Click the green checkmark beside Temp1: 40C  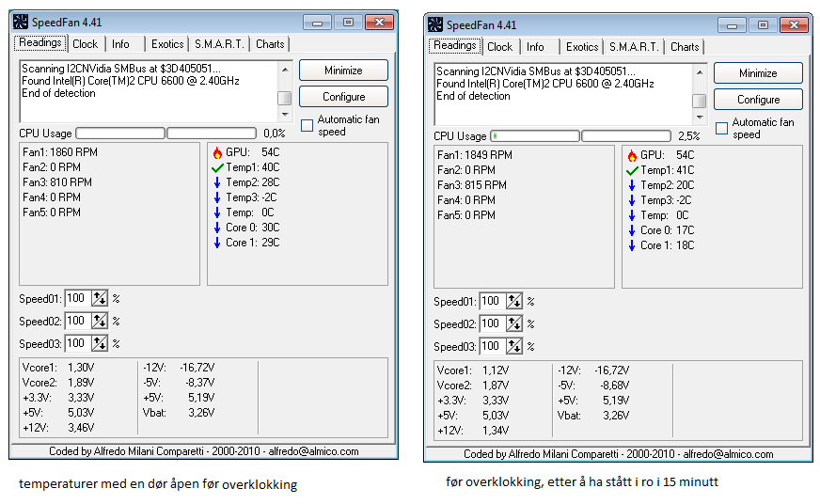[217, 167]
